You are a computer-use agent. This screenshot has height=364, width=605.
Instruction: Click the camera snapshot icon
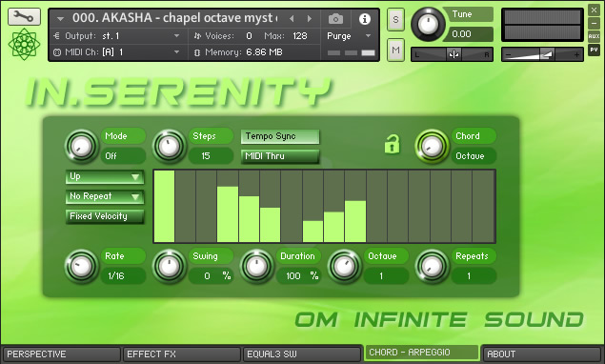[x=335, y=19]
